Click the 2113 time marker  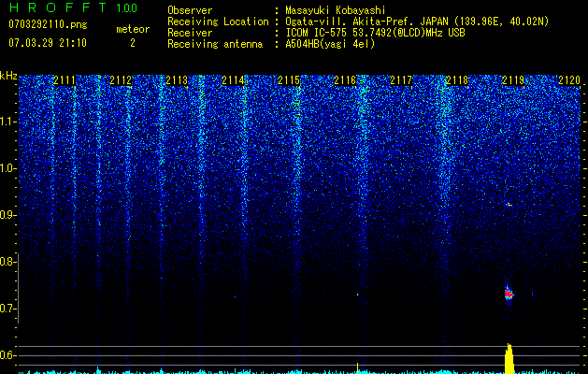click(177, 80)
